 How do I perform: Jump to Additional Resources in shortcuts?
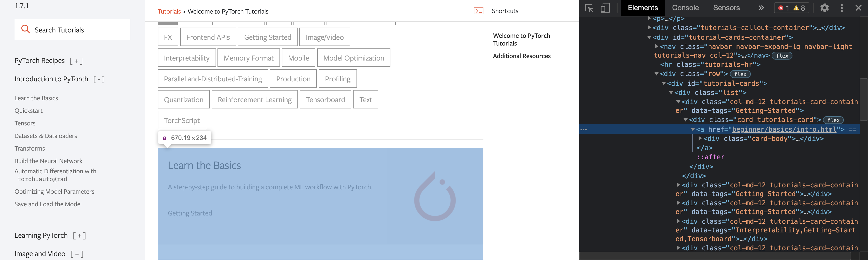522,56
